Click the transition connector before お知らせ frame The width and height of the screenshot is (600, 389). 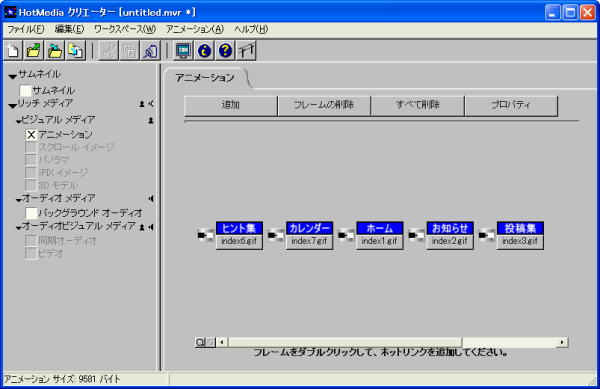tap(416, 235)
